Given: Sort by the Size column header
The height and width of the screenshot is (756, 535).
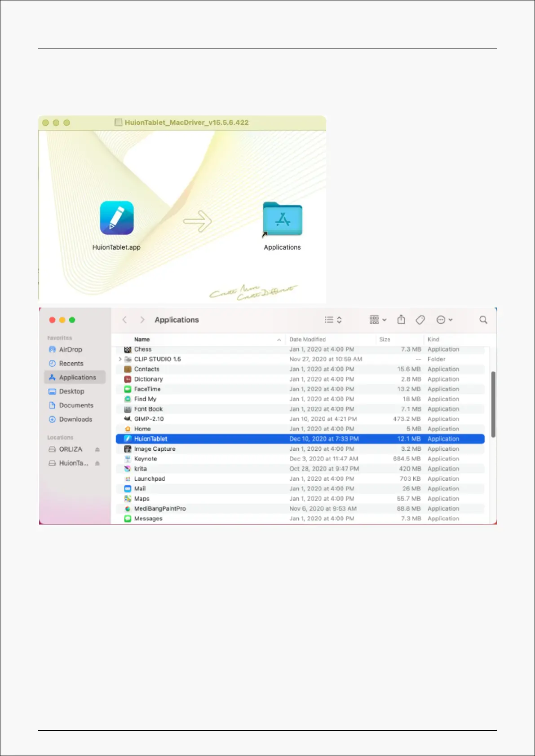Looking at the screenshot, I should tap(385, 339).
